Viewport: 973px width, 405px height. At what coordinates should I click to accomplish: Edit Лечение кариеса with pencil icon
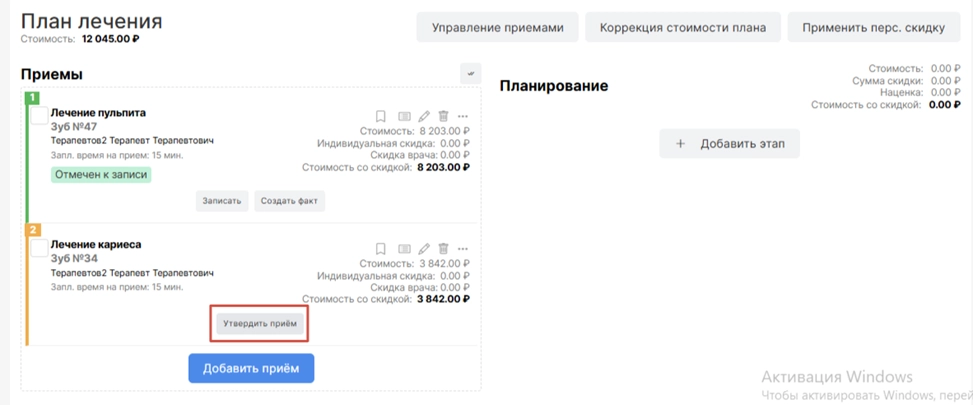pos(424,248)
